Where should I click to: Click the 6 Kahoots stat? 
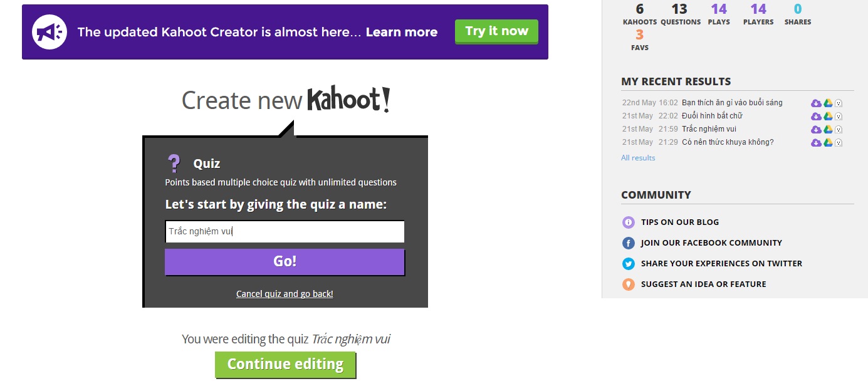(640, 14)
